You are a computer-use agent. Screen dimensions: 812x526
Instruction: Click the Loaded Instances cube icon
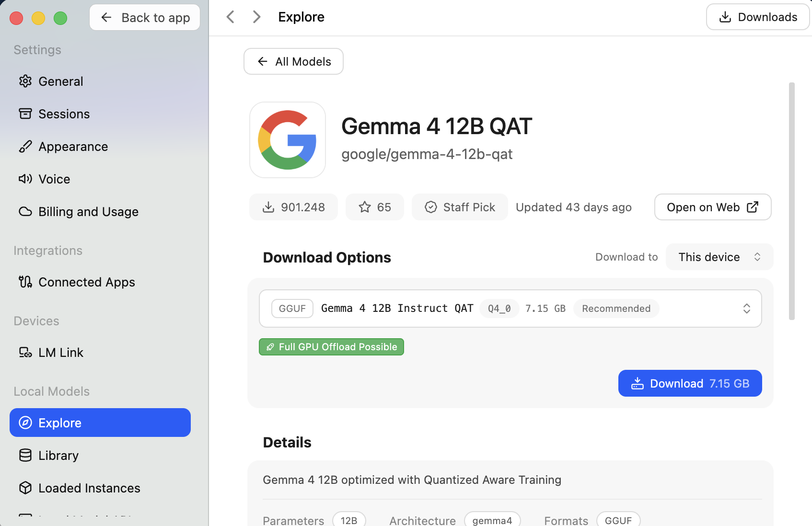tap(25, 488)
